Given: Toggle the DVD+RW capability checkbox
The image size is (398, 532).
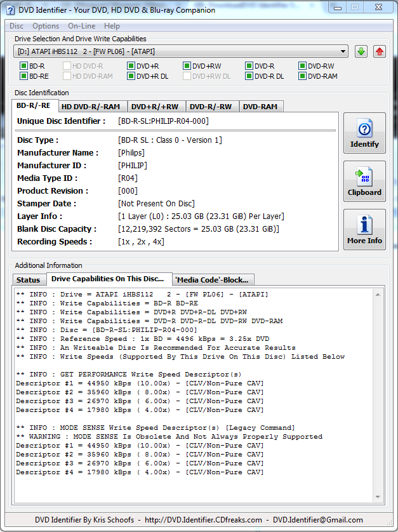Looking at the screenshot, I should pos(187,66).
